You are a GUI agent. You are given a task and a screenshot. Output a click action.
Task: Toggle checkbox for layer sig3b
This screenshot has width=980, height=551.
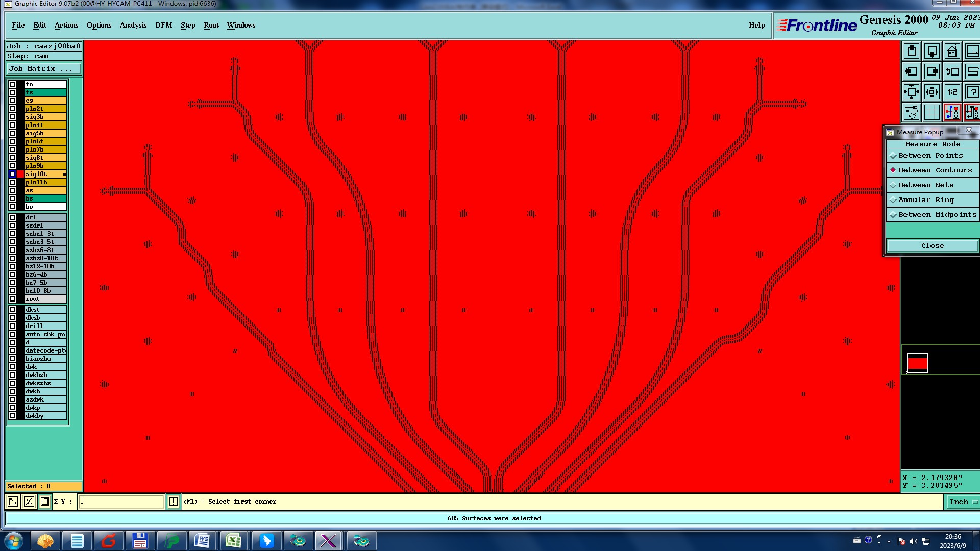[x=12, y=117]
